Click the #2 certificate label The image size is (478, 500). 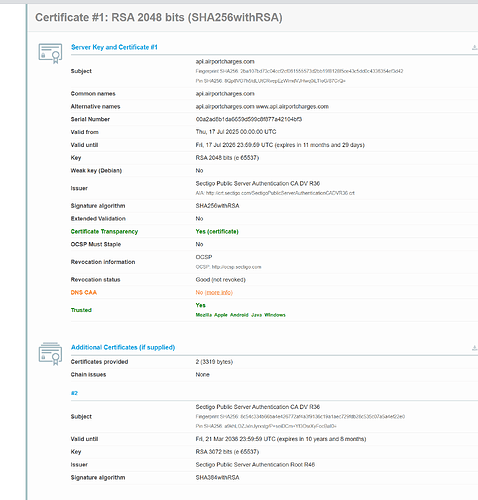pyautogui.click(x=74, y=393)
